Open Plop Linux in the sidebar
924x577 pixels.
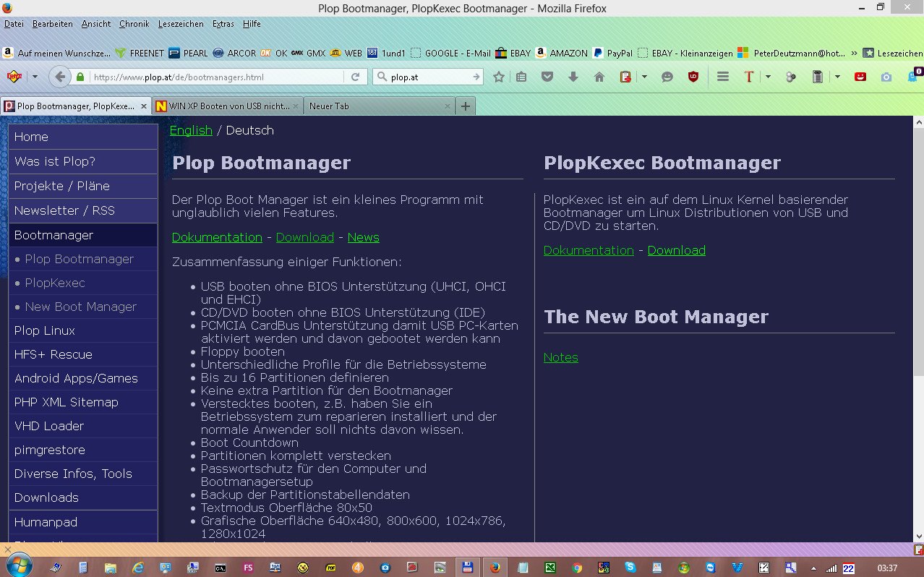(x=83, y=330)
